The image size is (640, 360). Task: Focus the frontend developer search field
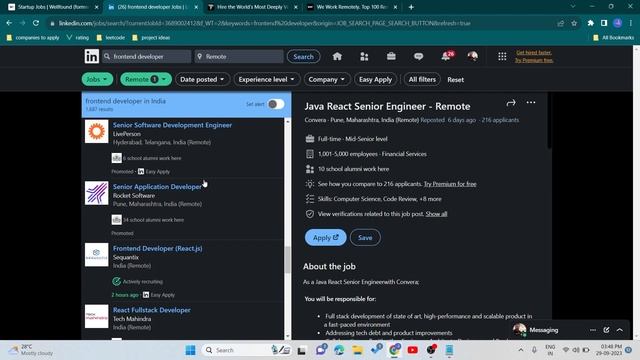(x=146, y=56)
